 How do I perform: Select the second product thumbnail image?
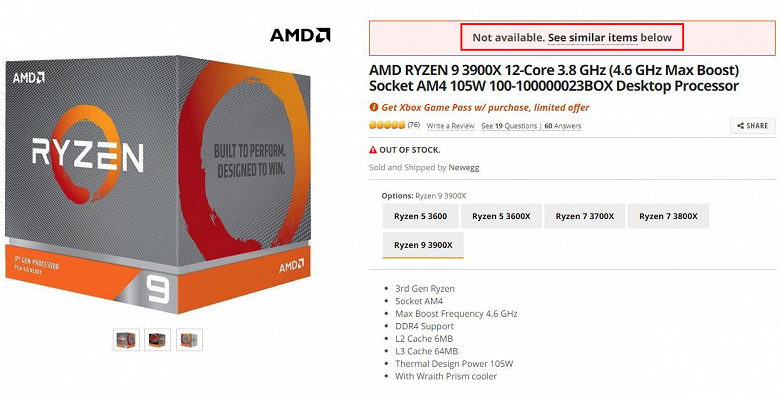tap(158, 339)
